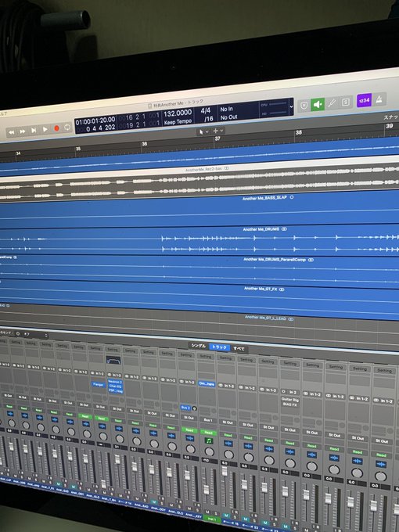399x532 pixels.
Task: Toggle the purple 1234 Count-in button
Action: [364, 100]
